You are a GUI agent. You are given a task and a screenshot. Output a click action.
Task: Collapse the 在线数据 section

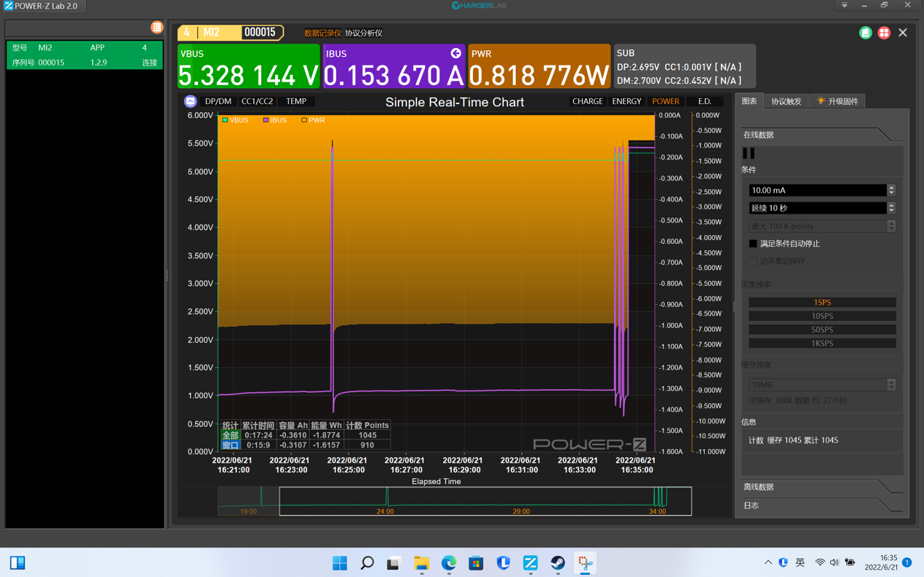click(x=822, y=135)
